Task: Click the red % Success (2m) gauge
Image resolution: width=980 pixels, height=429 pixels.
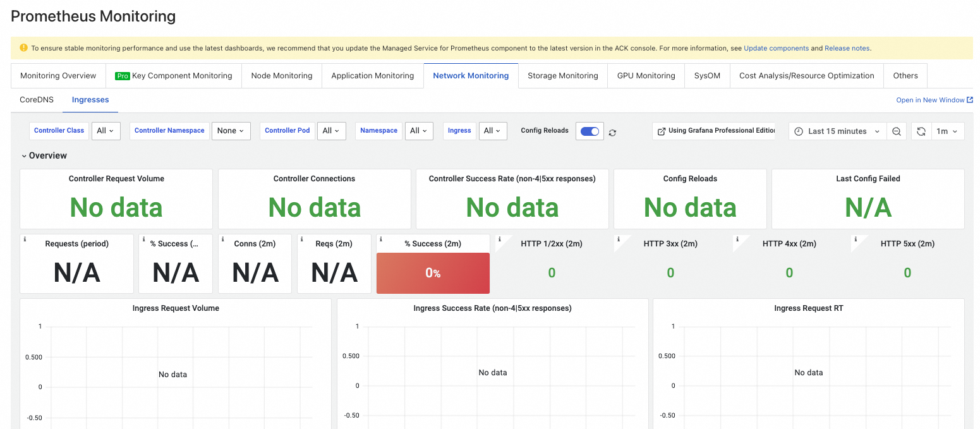Action: point(433,273)
